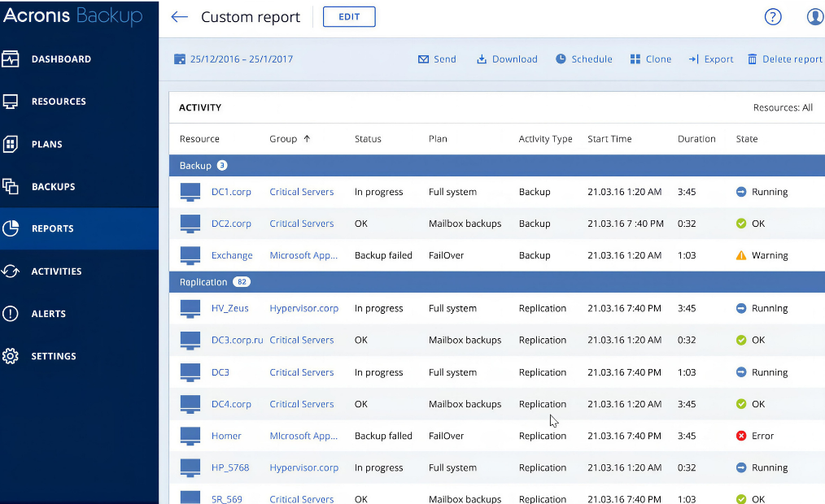Open the Exchange resource link

point(232,255)
